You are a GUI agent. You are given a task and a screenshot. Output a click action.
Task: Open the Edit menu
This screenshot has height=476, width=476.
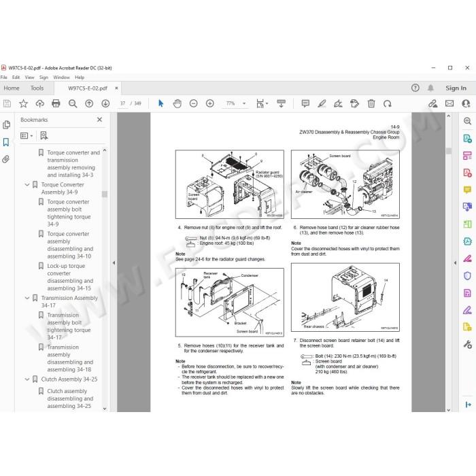coord(16,78)
